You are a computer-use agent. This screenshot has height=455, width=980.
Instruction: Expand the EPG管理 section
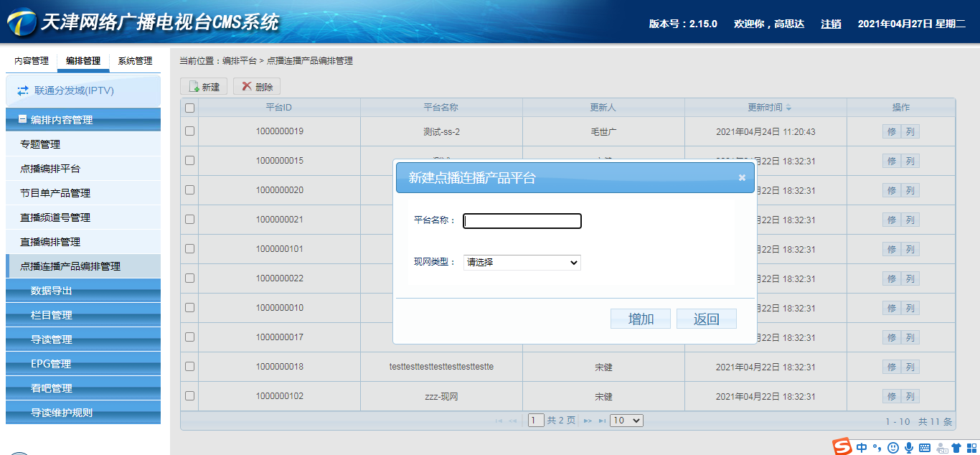click(x=83, y=364)
